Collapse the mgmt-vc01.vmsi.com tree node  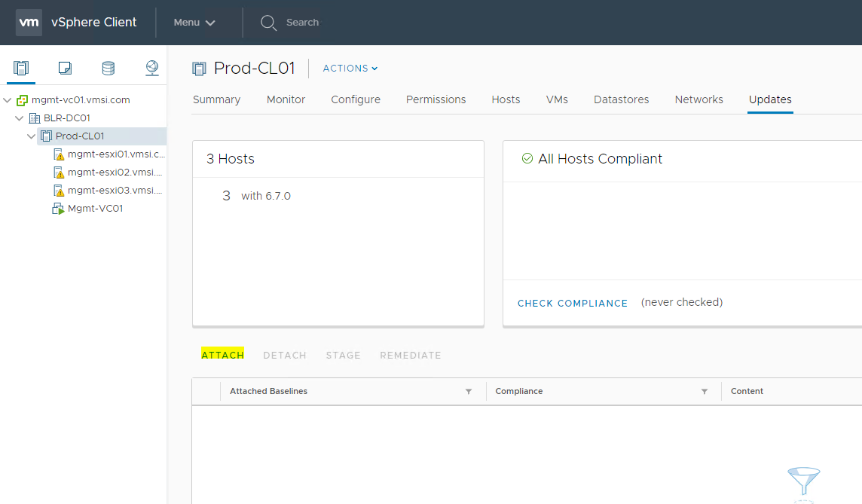8,100
